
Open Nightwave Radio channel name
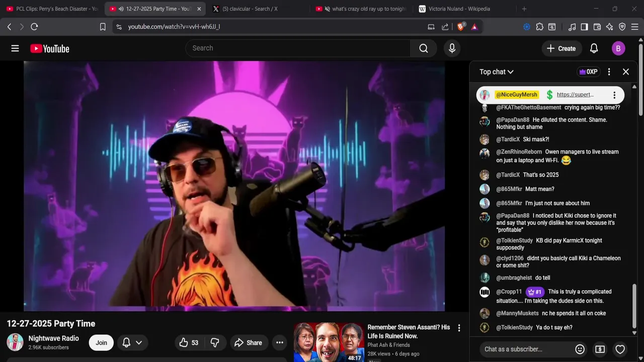[53, 338]
